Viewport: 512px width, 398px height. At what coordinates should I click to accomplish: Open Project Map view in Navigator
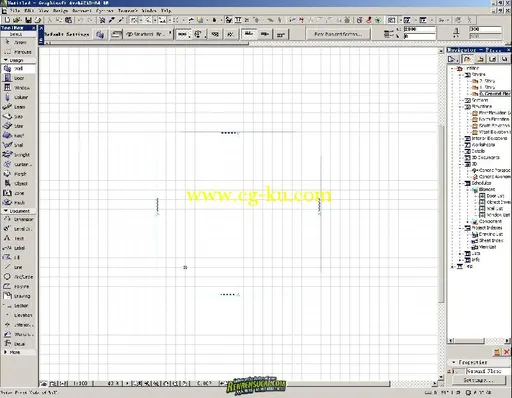tap(467, 59)
